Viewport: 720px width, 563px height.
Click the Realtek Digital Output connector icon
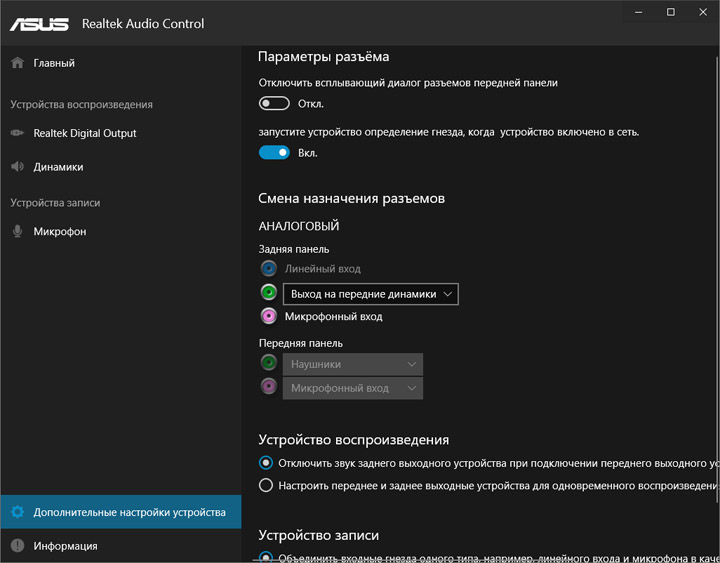click(x=17, y=133)
